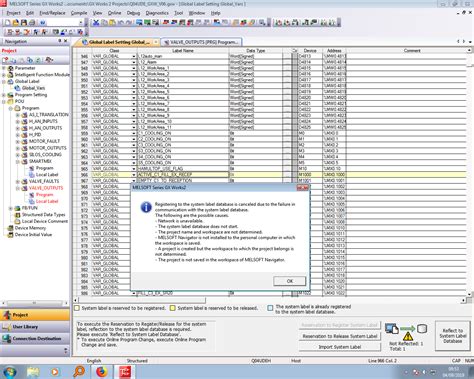The height and width of the screenshot is (379, 474).
Task: Expand the Parameter tree node
Action: point(4,68)
